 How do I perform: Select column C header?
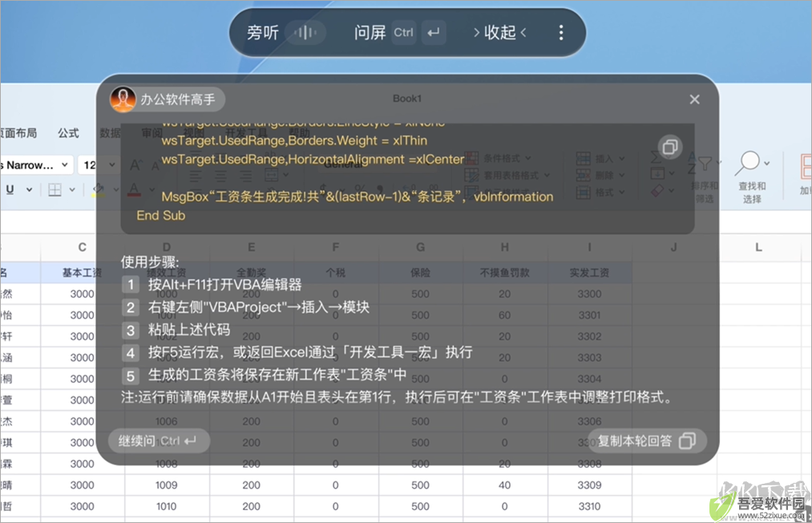[83, 247]
